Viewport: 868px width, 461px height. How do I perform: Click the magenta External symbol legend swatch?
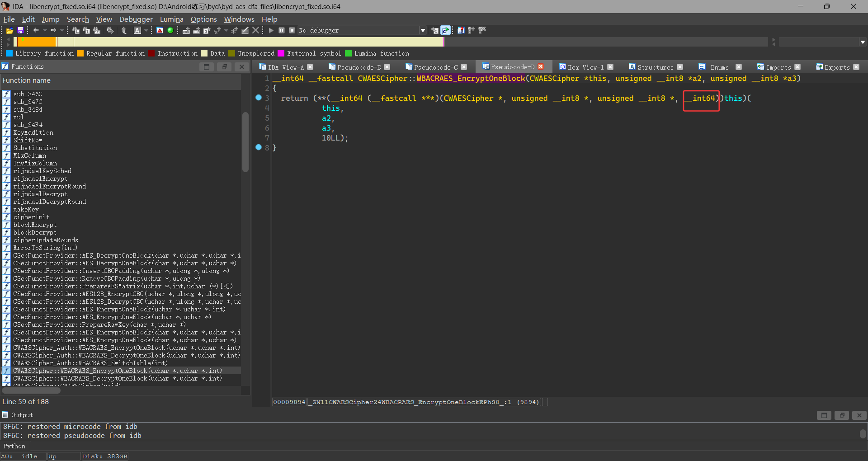(x=281, y=53)
